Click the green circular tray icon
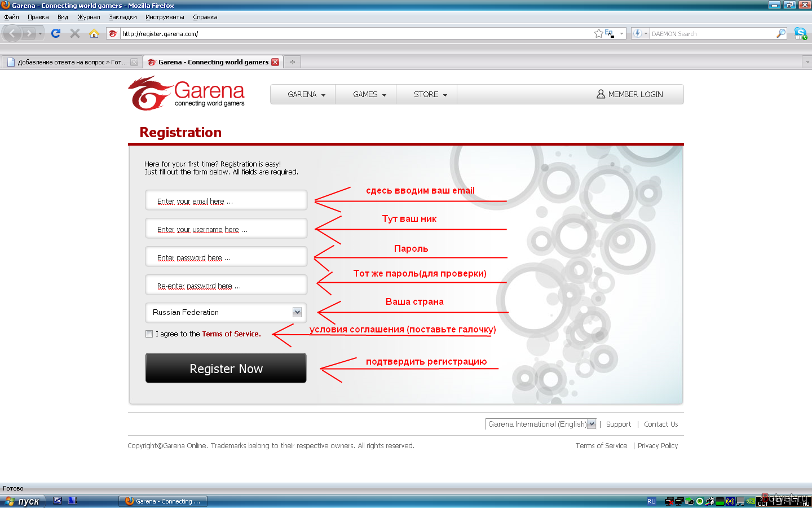This screenshot has width=812, height=508. [x=700, y=501]
